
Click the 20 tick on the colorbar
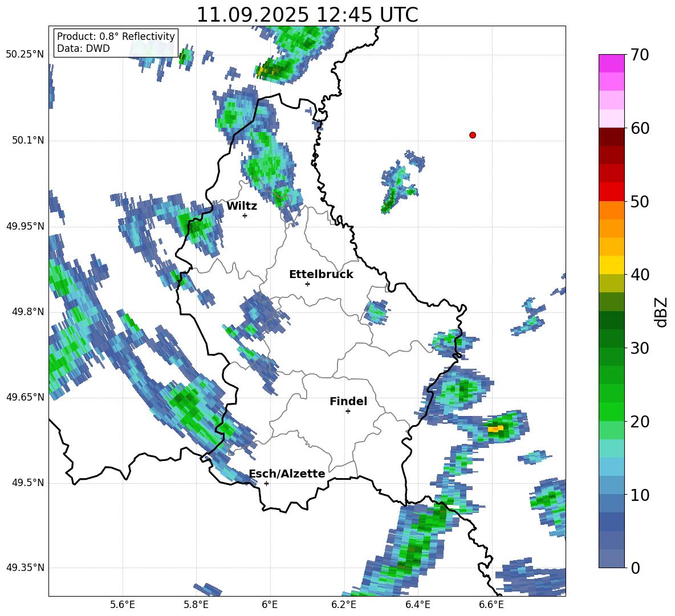[x=639, y=421]
